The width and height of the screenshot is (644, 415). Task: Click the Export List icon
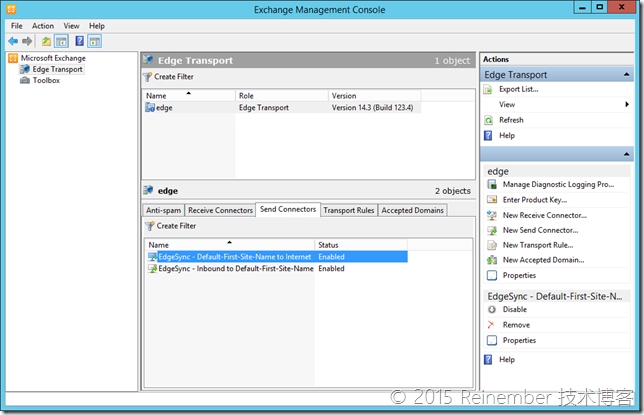[x=488, y=89]
